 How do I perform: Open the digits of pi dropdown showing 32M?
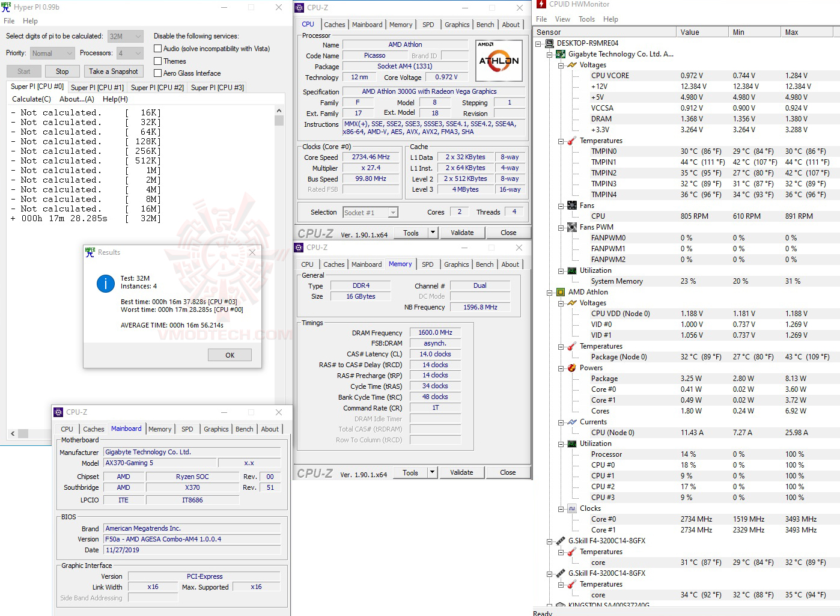click(126, 37)
